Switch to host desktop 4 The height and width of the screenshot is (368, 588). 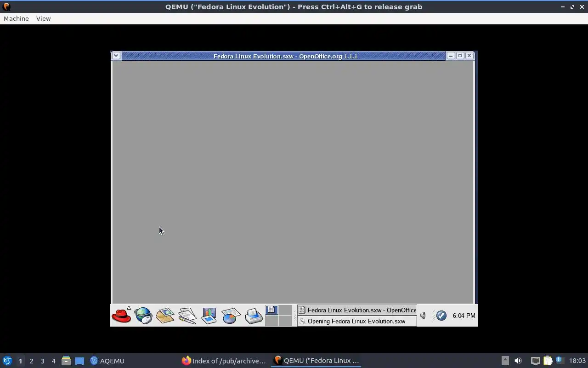pyautogui.click(x=53, y=361)
